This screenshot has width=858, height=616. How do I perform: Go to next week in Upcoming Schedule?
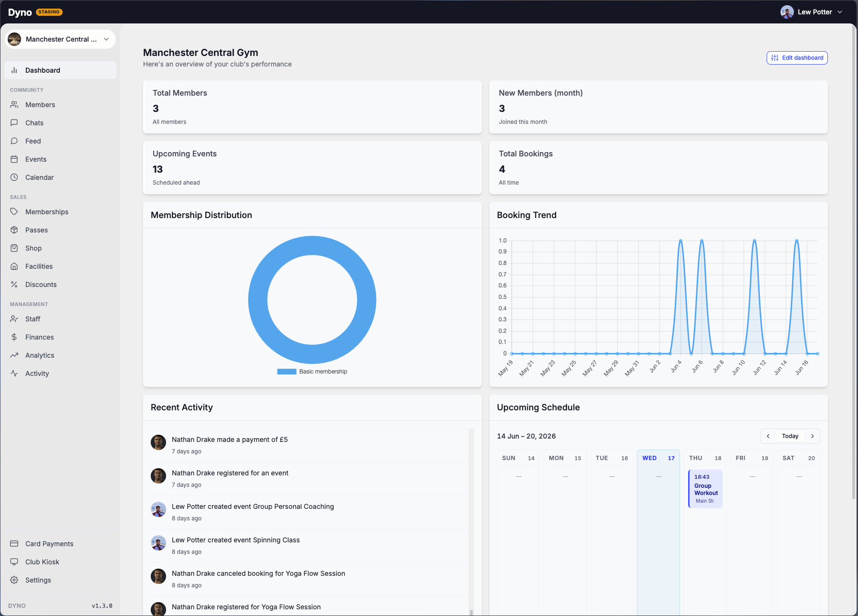813,436
